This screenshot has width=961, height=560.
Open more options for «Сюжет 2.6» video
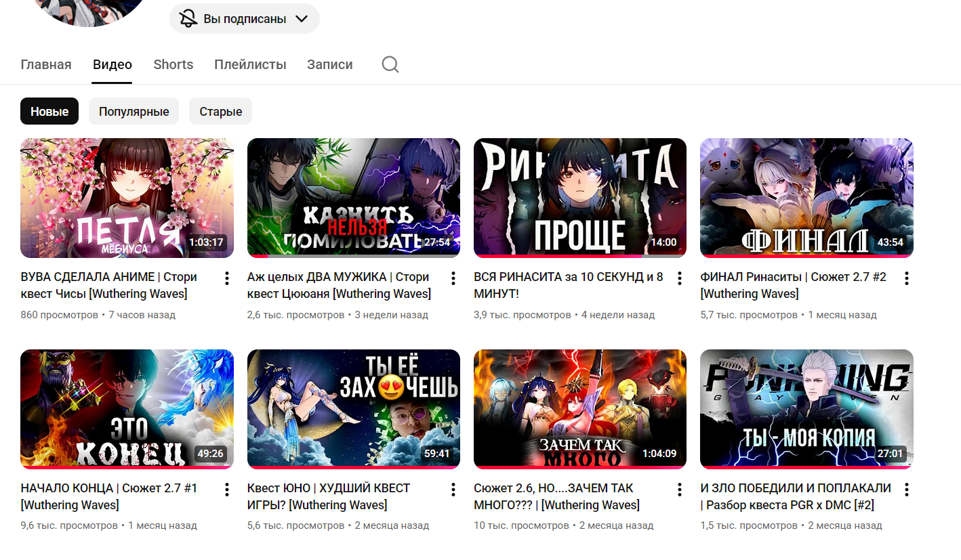click(680, 490)
